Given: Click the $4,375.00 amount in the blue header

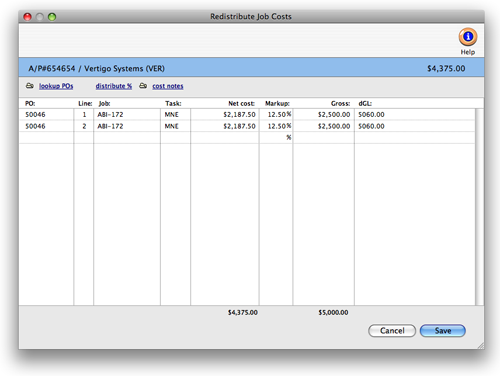Looking at the screenshot, I should tap(446, 68).
